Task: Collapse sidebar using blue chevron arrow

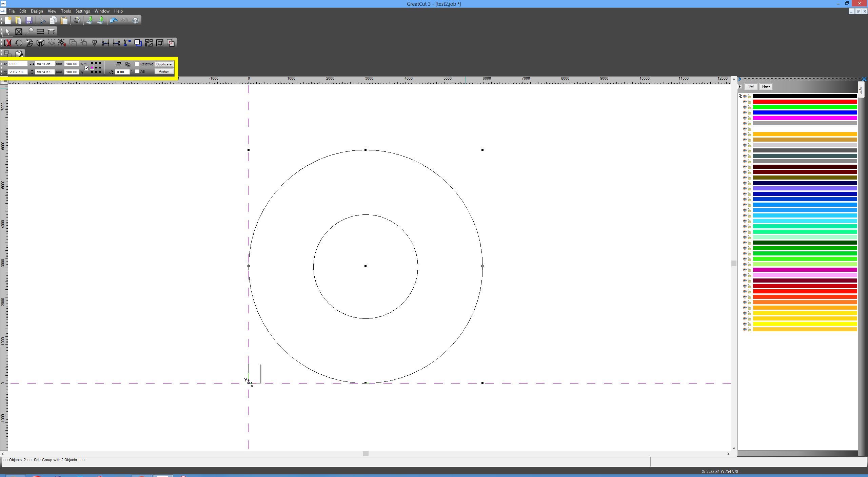Action: coord(739,79)
